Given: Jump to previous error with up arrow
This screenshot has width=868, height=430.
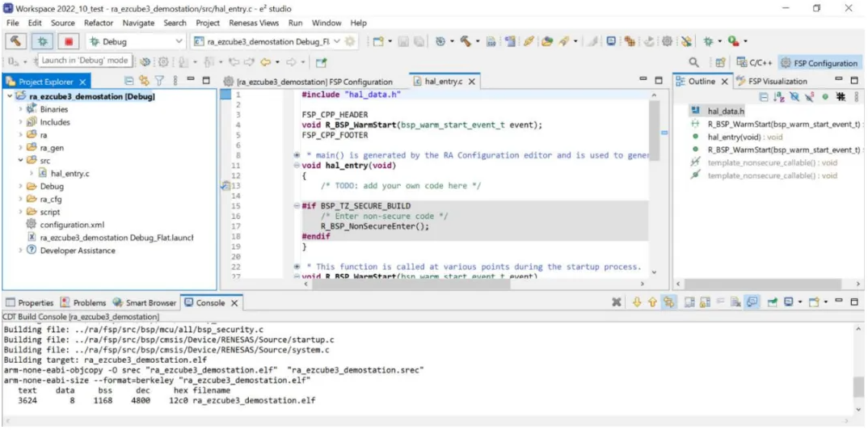Looking at the screenshot, I should 652,302.
